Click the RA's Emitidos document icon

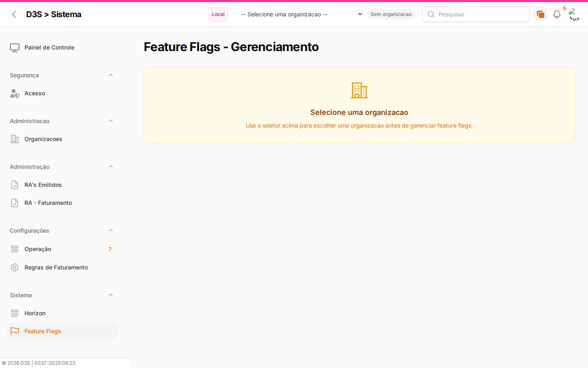click(15, 185)
